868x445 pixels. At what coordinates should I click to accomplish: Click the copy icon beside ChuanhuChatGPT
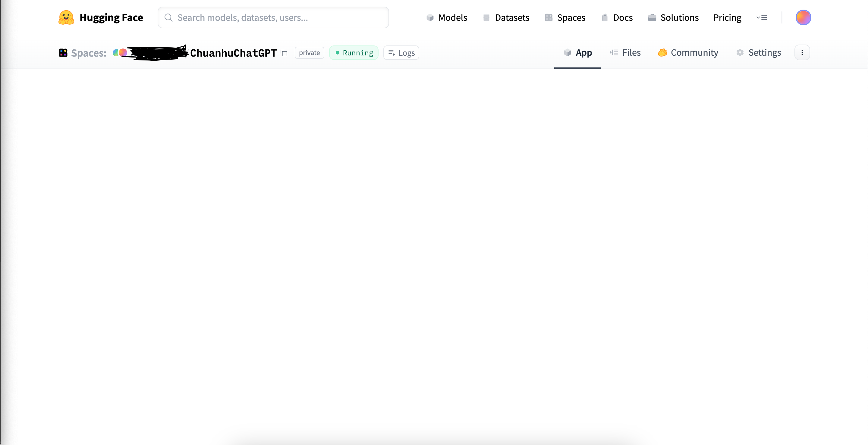point(284,53)
